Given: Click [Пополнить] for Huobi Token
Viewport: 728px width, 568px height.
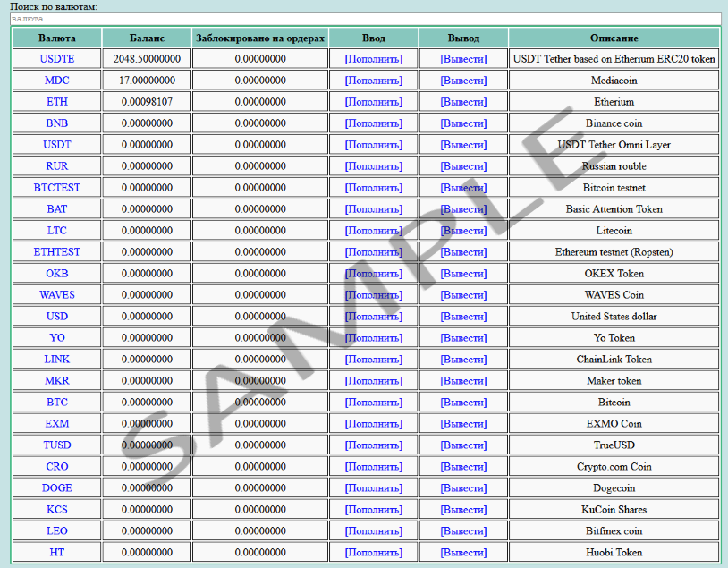Looking at the screenshot, I should [373, 552].
